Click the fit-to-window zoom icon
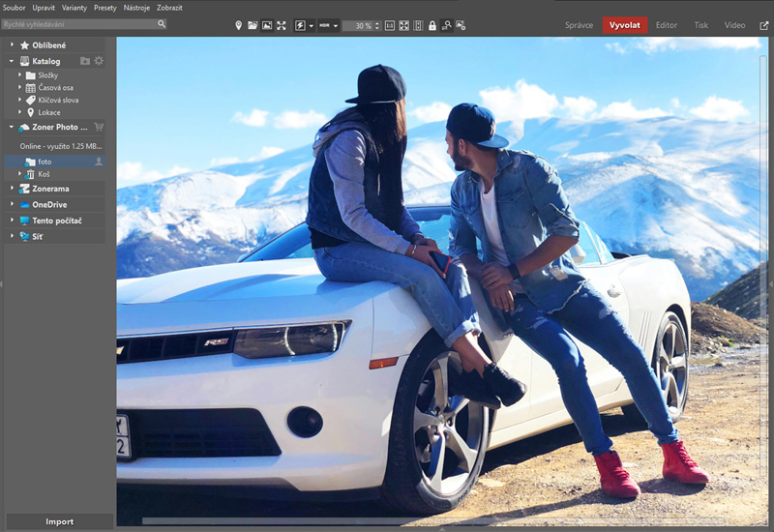774x532 pixels. pyautogui.click(x=403, y=25)
